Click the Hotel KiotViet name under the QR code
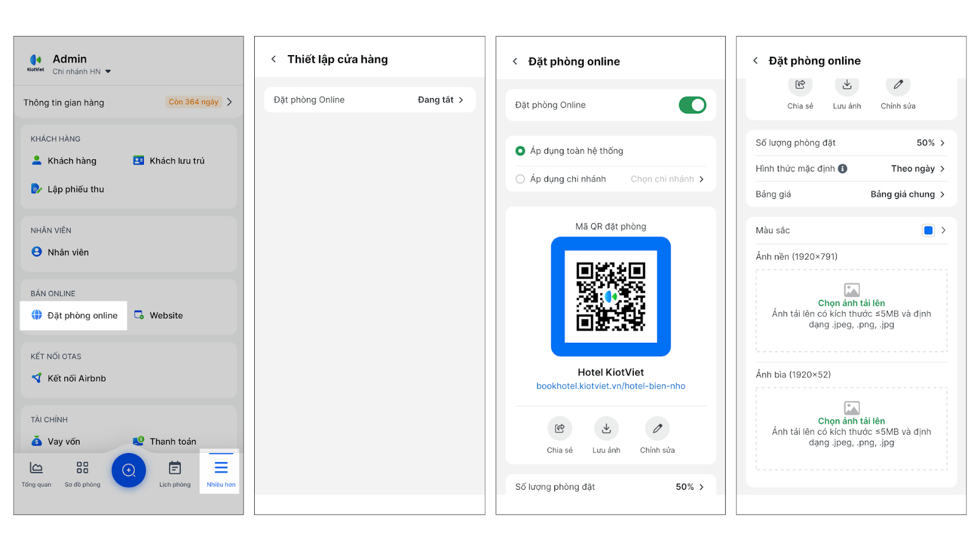Image resolution: width=980 pixels, height=551 pixels. pyautogui.click(x=611, y=372)
